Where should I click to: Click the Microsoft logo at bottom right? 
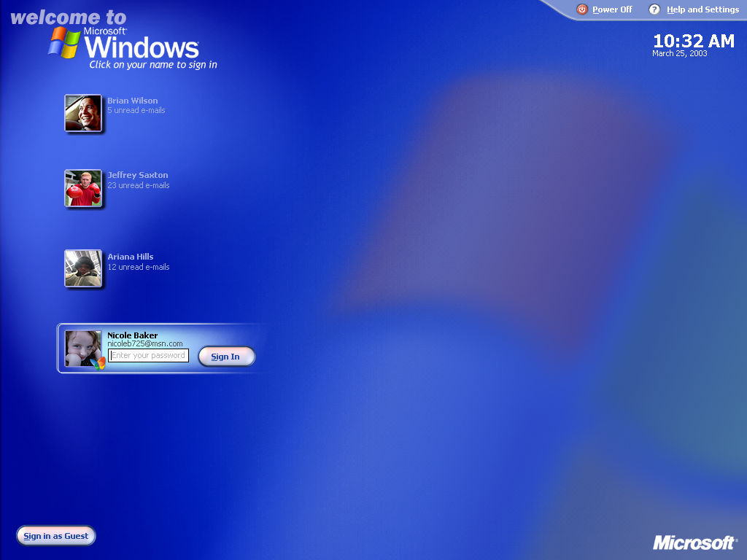click(693, 542)
